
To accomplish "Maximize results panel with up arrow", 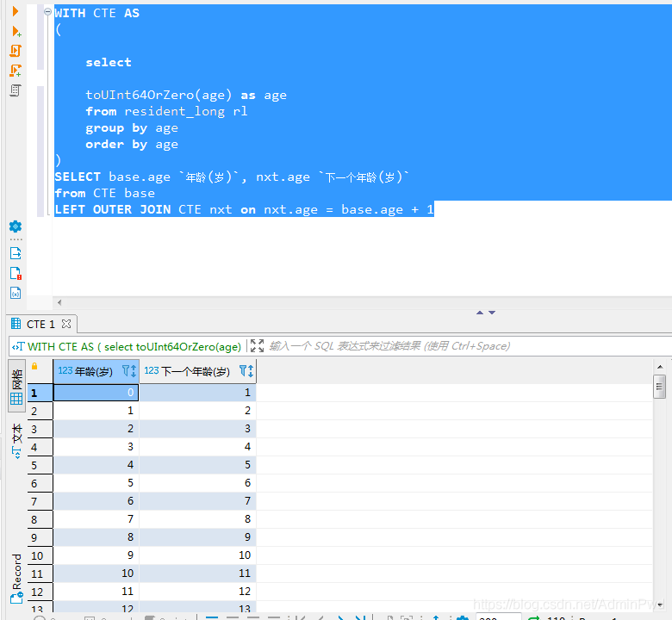I will pos(480,313).
